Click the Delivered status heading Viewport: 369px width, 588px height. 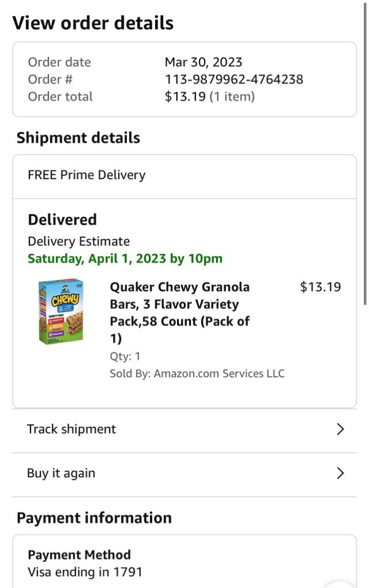62,220
